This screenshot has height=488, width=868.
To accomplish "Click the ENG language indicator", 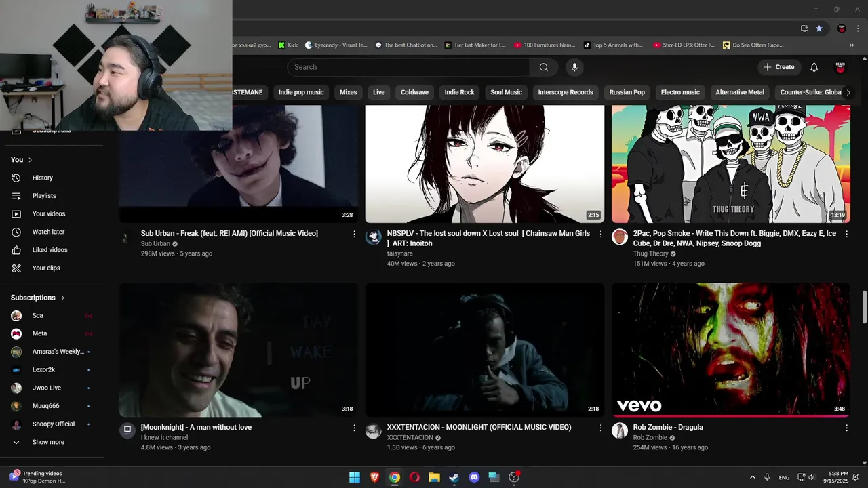I will point(784,478).
